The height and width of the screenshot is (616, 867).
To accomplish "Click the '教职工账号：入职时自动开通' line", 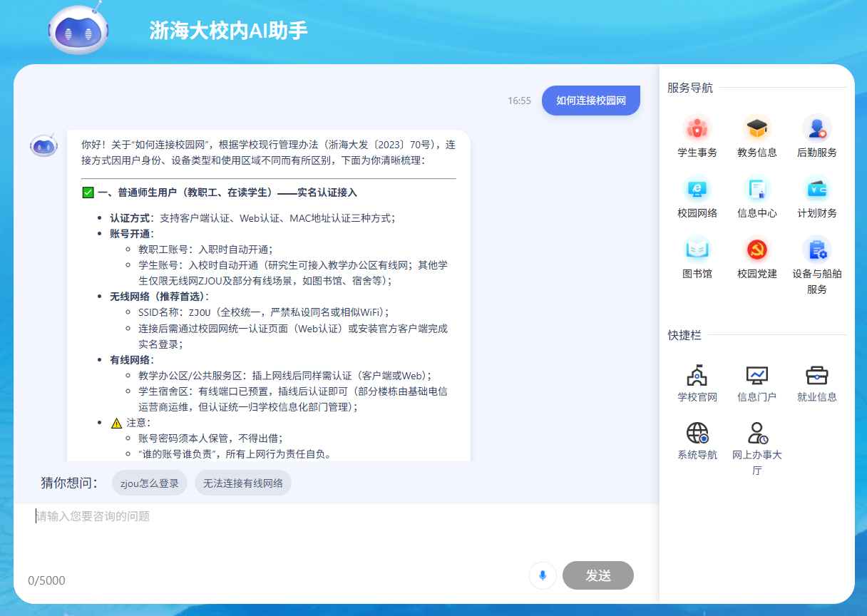I will tap(206, 250).
